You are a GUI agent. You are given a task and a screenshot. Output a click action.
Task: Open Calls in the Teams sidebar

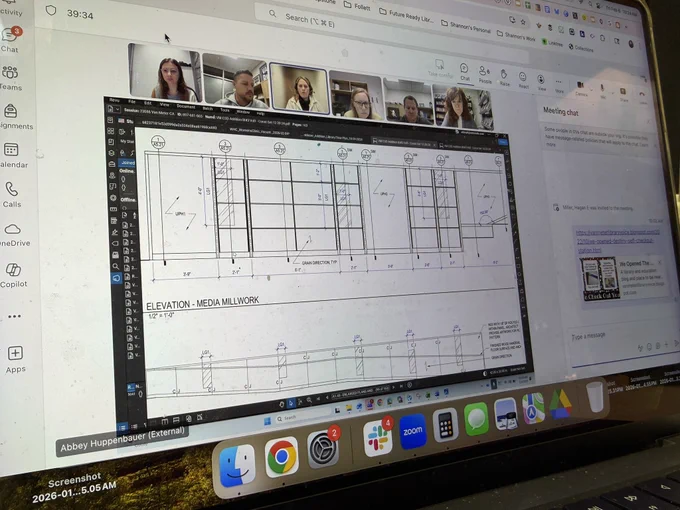coord(12,195)
